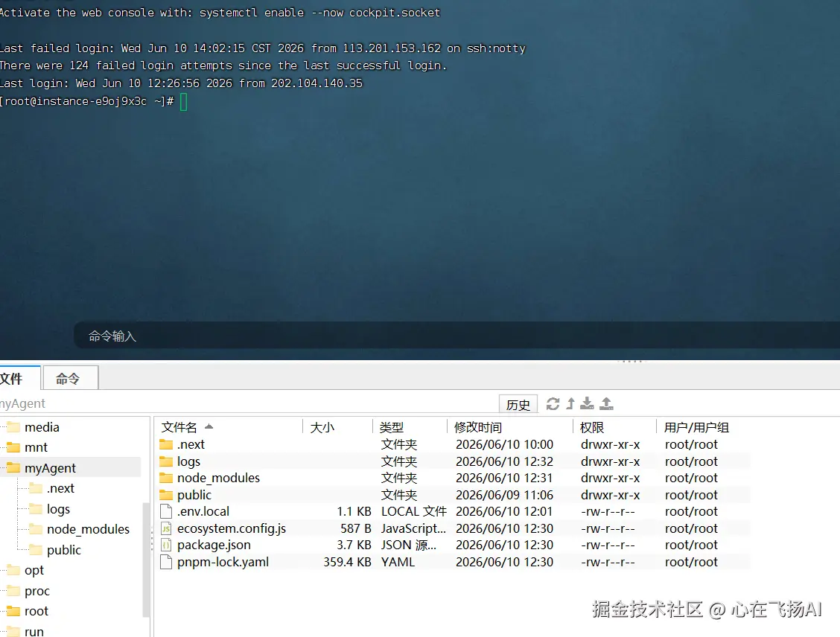Click the 587 B size cell
The height and width of the screenshot is (637, 840).
tap(356, 529)
